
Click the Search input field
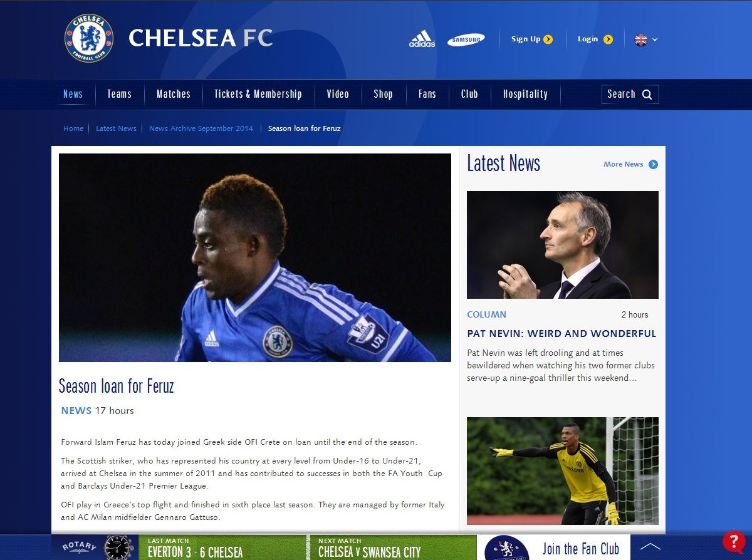(630, 94)
